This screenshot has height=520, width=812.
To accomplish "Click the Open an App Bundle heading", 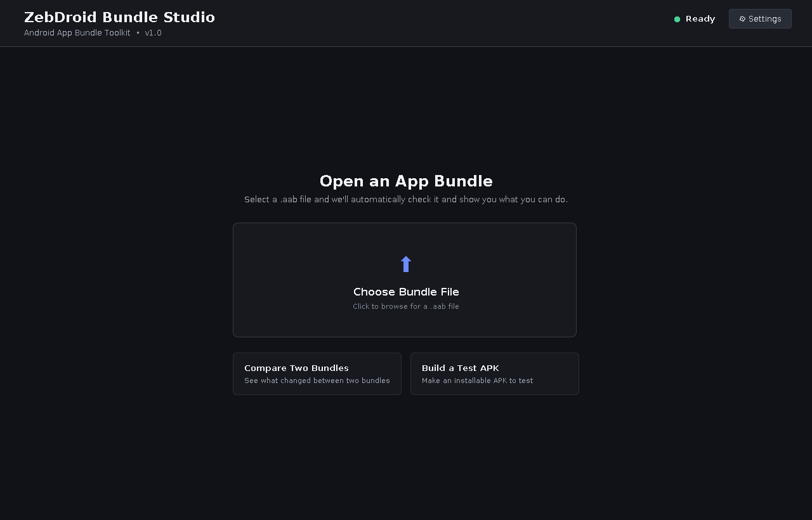I will [406, 181].
